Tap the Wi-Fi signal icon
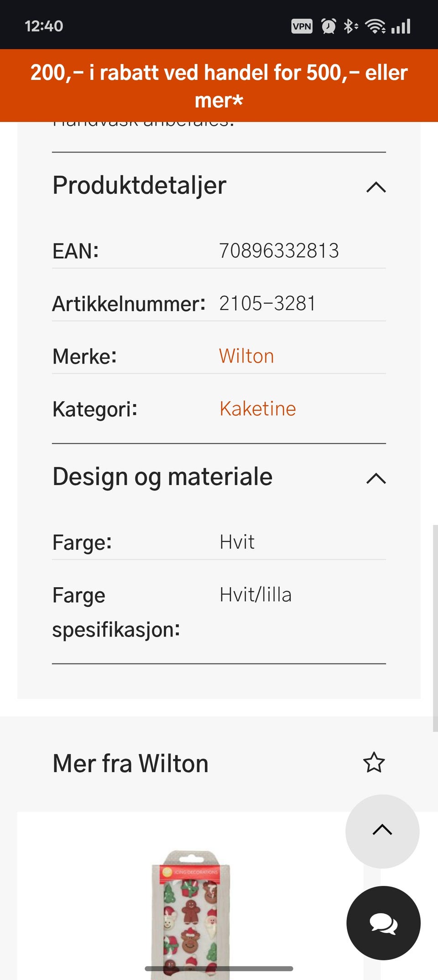 click(x=375, y=26)
